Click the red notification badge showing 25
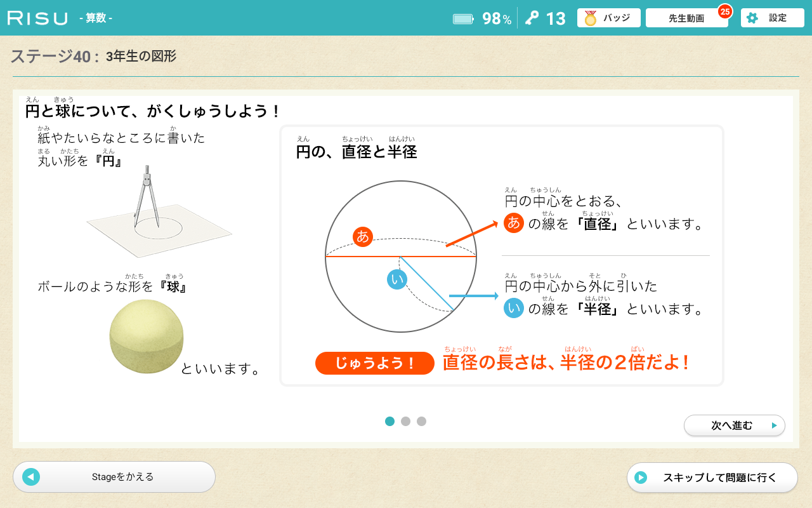The height and width of the screenshot is (508, 812). (x=725, y=11)
